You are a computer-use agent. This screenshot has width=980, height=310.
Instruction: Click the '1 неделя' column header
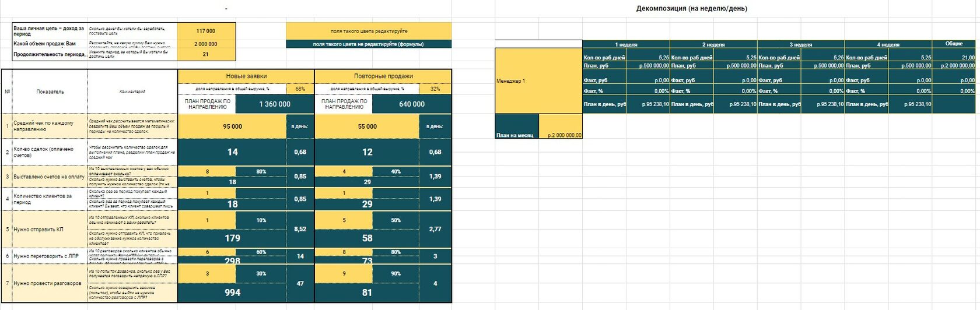click(x=626, y=44)
